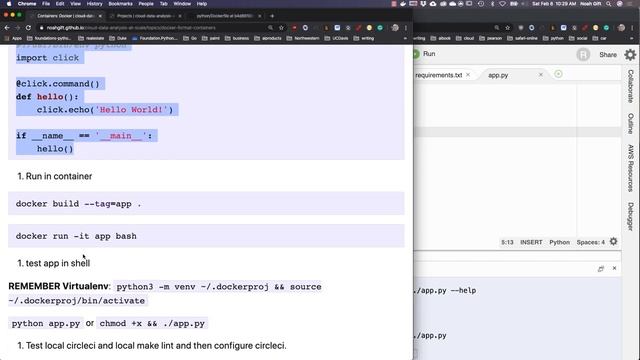Screen dimensions: 640x360
Task: Open the Chrome application menu
Action: point(27,4)
